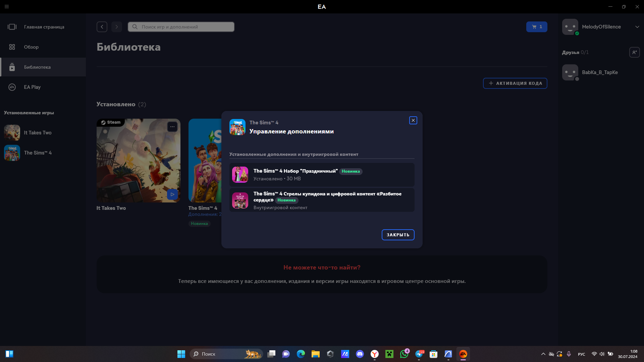
Task: Click the Не можете что-то найти heading
Action: 322,267
